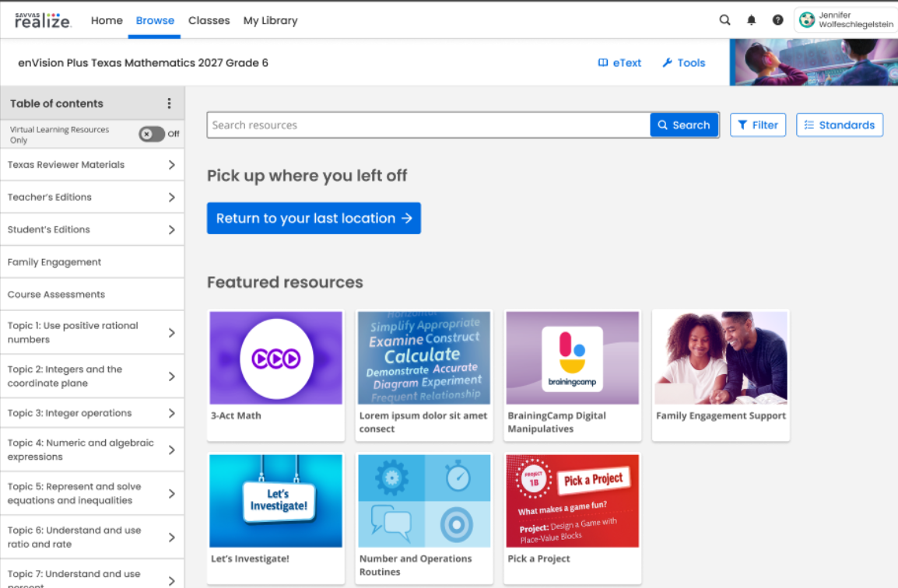Click the Savvas Realize logo
Viewport: 898px width, 588px height.
[x=43, y=21]
